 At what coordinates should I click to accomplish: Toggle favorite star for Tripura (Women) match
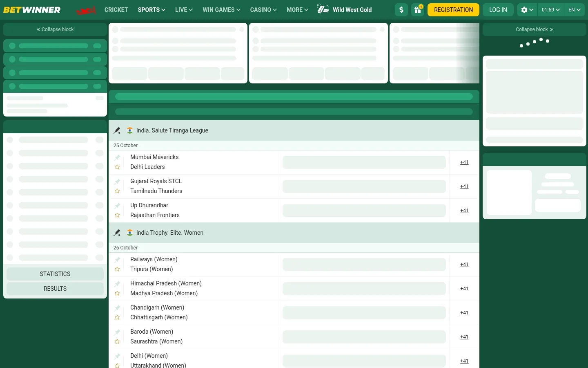pos(117,269)
